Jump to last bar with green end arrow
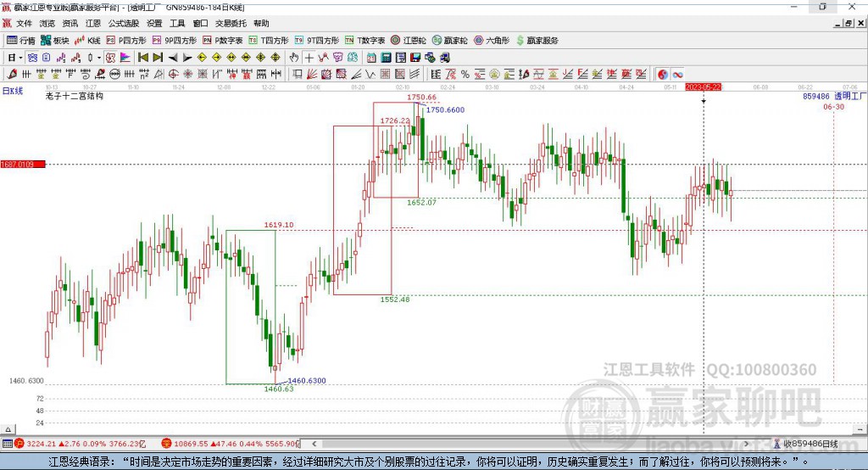This screenshot has height=470, width=868. pyautogui.click(x=158, y=58)
